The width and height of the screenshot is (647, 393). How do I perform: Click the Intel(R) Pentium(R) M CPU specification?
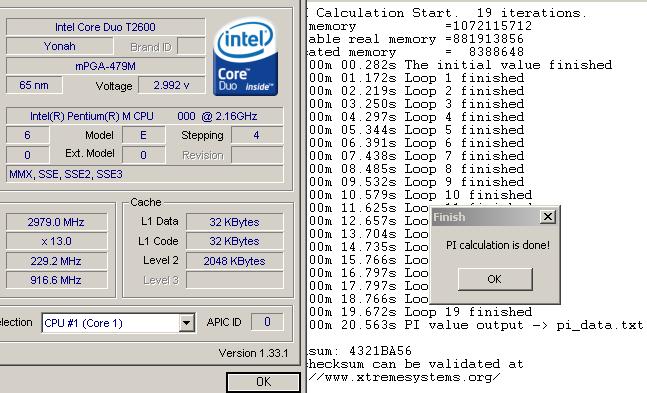[x=144, y=116]
